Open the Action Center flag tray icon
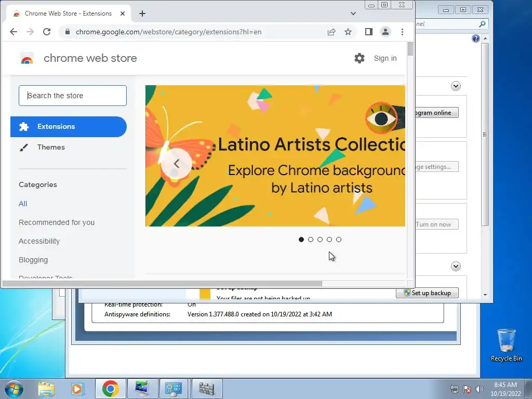 click(467, 390)
